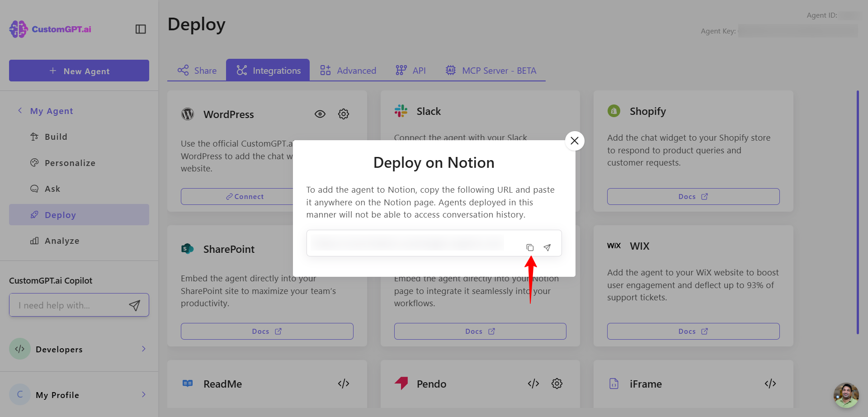Click the CustomGPT.ai logo
868x417 pixels.
(50, 29)
